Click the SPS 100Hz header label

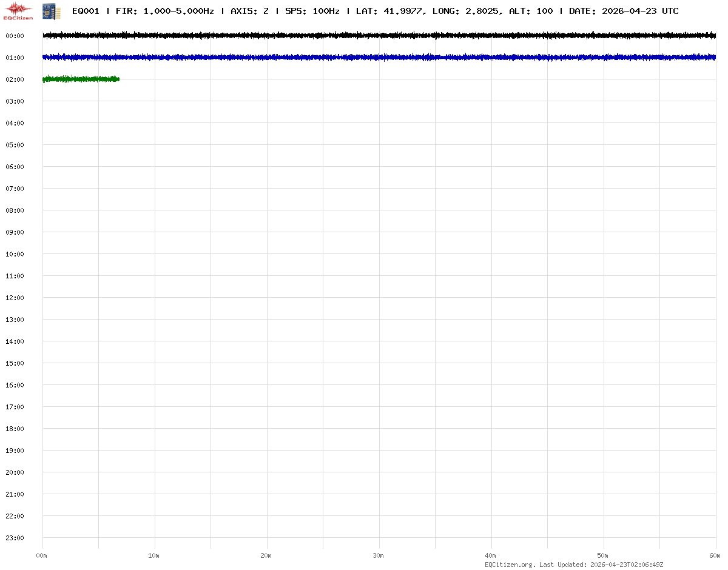[x=312, y=11]
